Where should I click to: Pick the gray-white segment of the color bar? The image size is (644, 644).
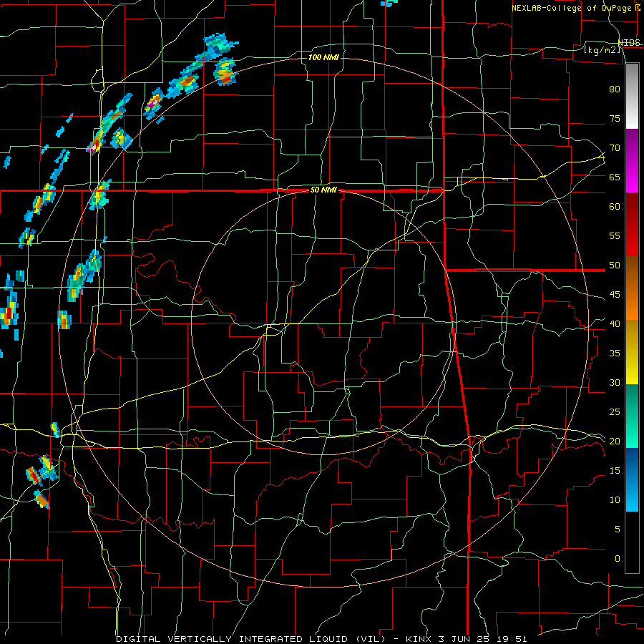[x=632, y=96]
